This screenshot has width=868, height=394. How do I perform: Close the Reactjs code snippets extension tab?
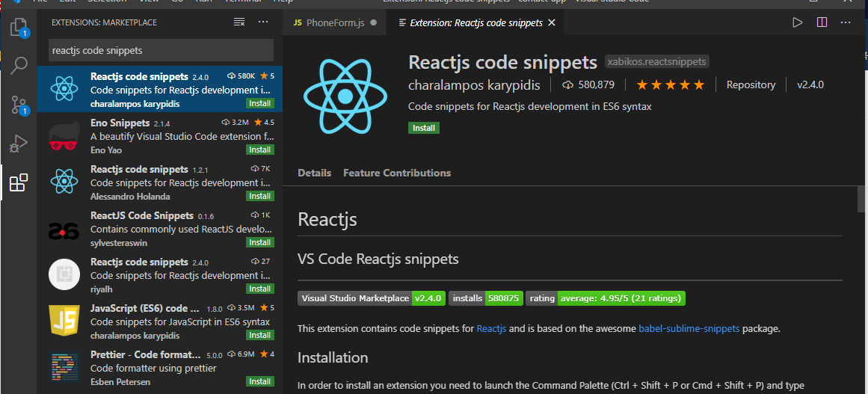tap(551, 22)
